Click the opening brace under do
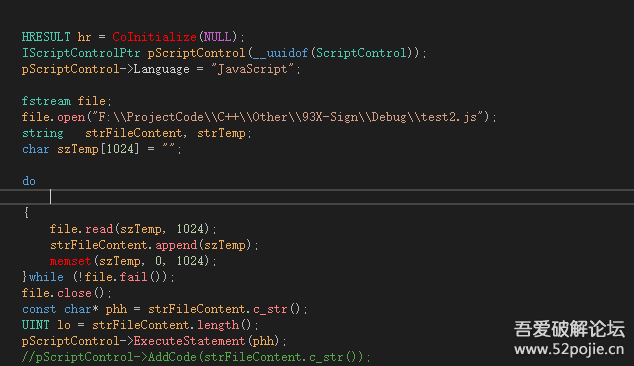 click(26, 212)
